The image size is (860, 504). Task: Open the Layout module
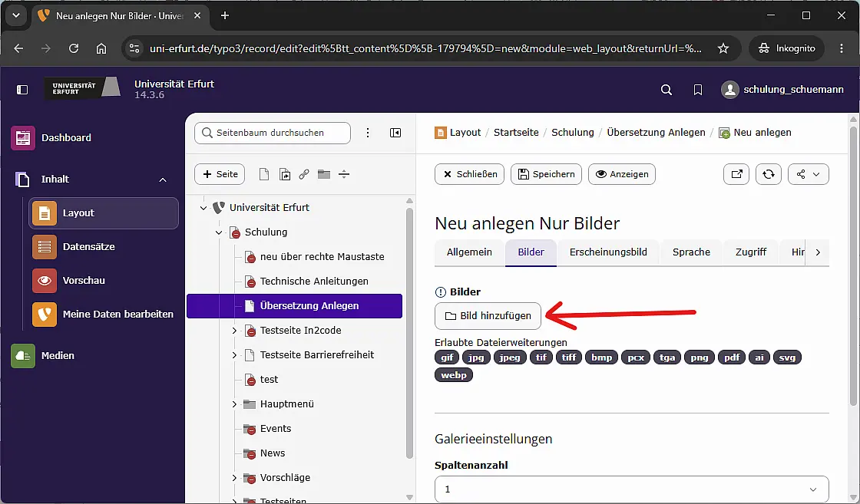click(x=104, y=213)
